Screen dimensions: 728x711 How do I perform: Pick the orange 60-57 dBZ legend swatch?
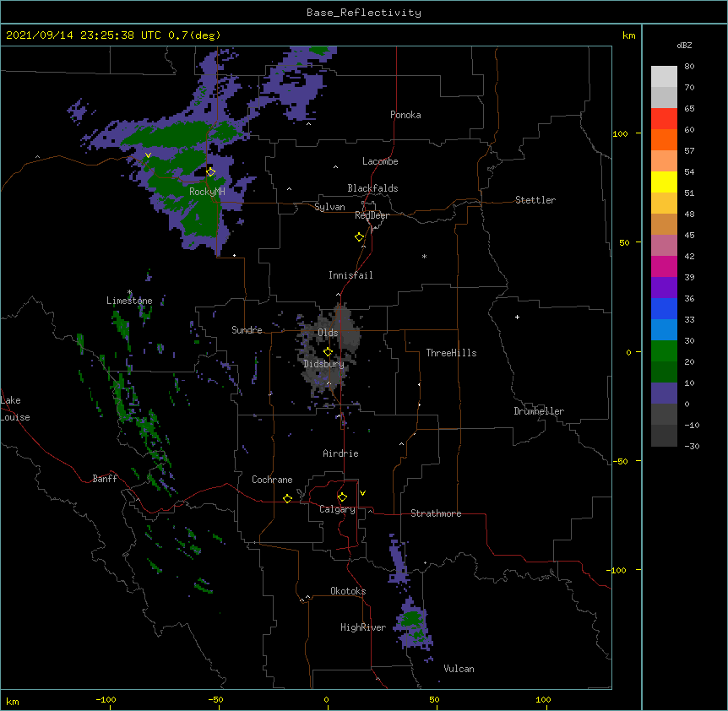[x=664, y=140]
